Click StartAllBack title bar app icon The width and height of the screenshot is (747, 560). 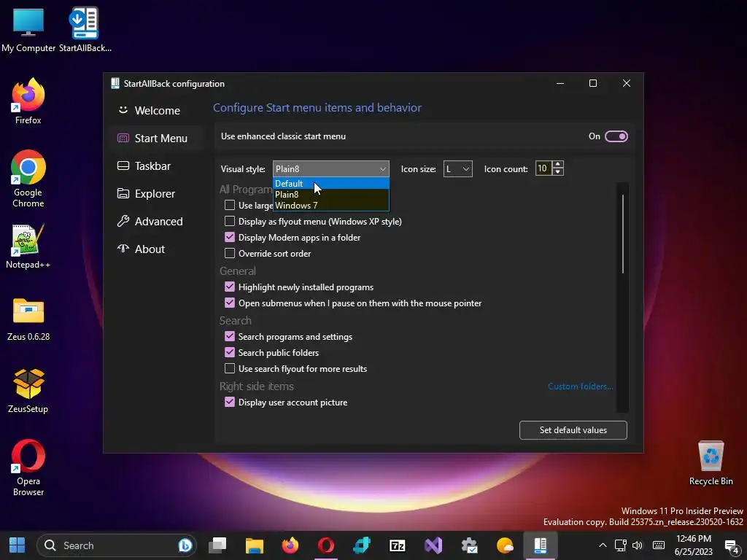point(115,83)
